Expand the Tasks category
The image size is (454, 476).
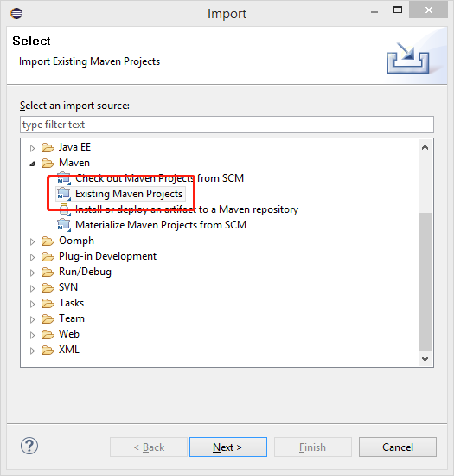tap(32, 304)
